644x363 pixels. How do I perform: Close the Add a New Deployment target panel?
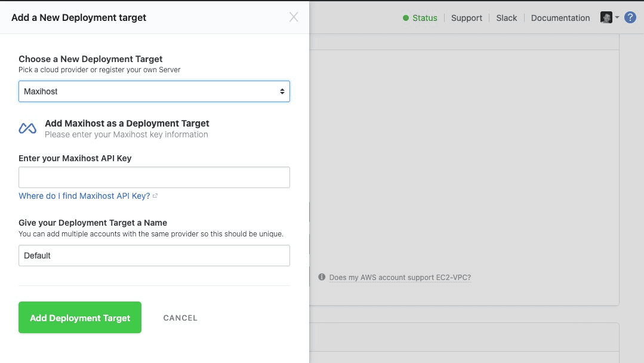pos(294,17)
